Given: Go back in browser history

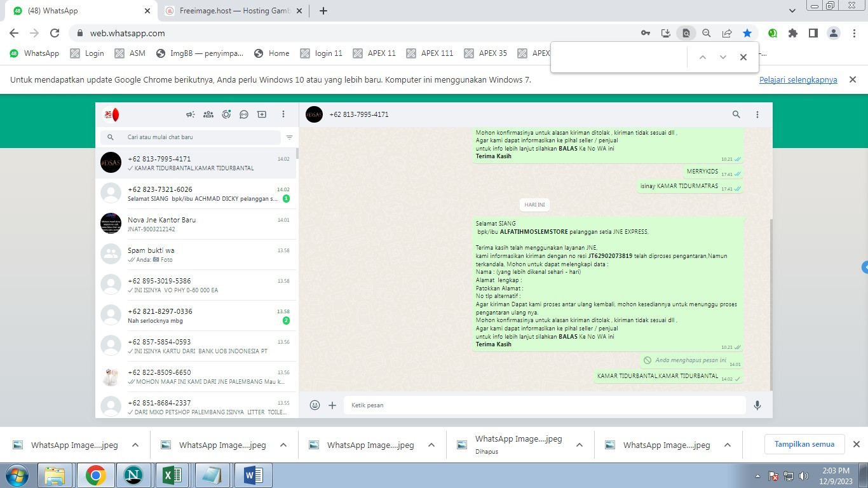Looking at the screenshot, I should tap(14, 33).
